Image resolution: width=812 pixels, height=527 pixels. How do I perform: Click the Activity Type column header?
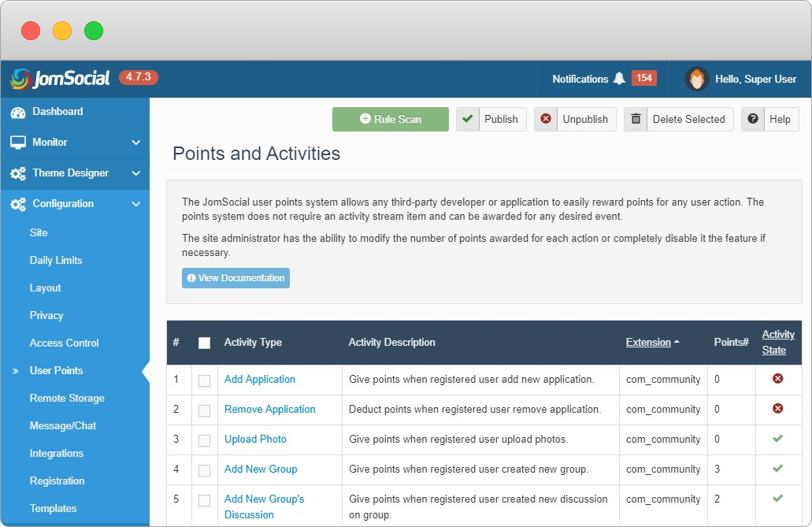pyautogui.click(x=253, y=343)
